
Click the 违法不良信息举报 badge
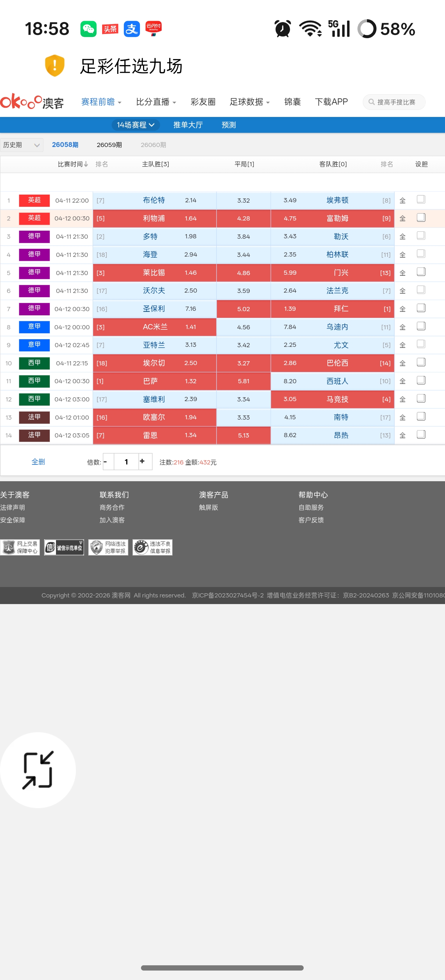(153, 547)
